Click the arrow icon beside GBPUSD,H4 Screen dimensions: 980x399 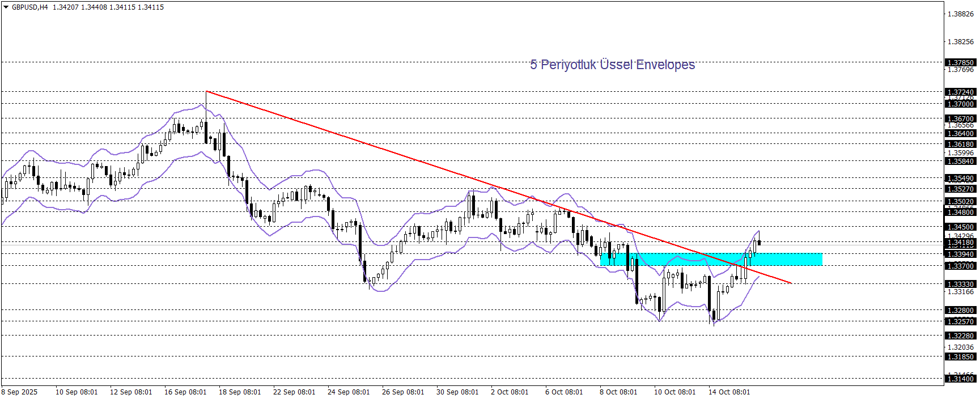[6, 7]
